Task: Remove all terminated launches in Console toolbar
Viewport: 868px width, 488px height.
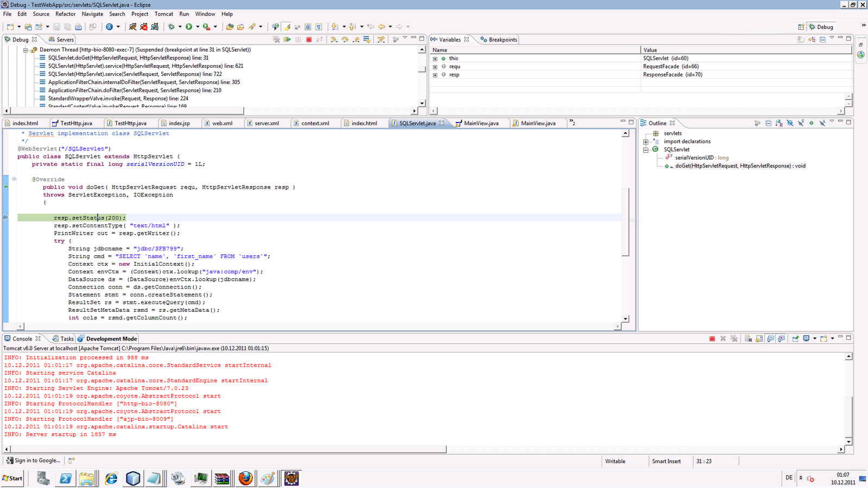Action: coord(734,338)
